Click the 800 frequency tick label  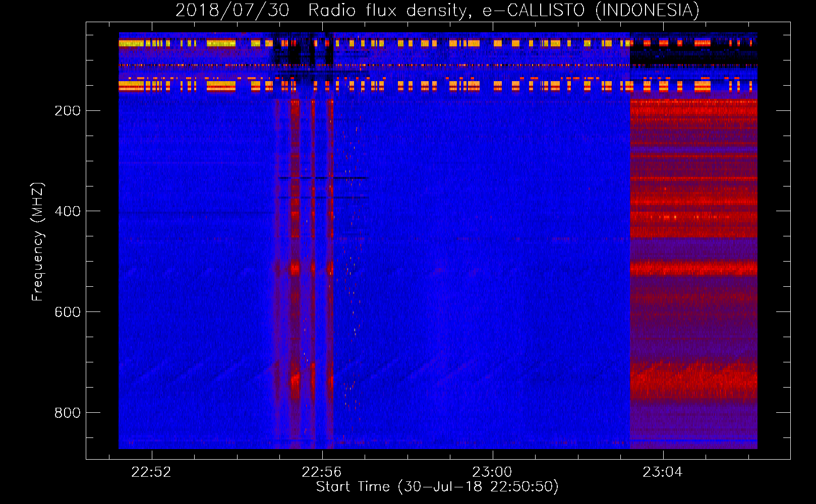tap(68, 413)
